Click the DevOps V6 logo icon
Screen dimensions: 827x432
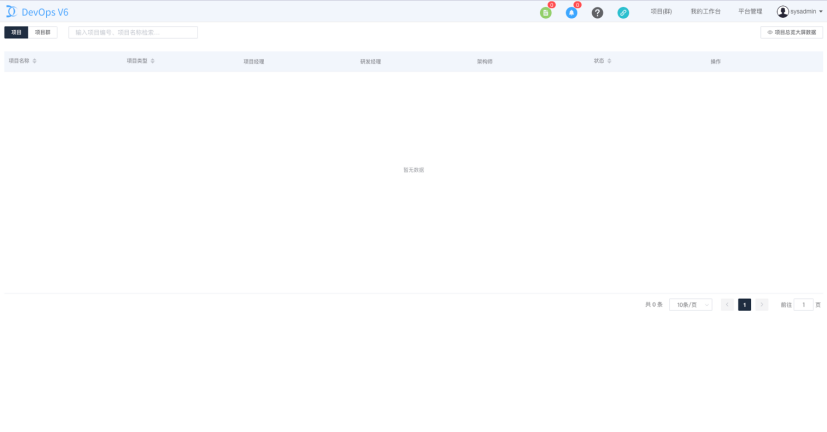pos(11,12)
